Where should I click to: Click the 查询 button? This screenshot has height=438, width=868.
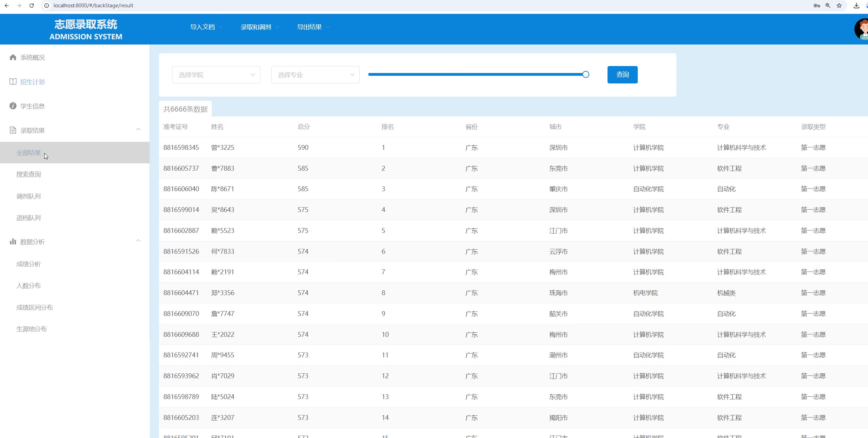622,75
